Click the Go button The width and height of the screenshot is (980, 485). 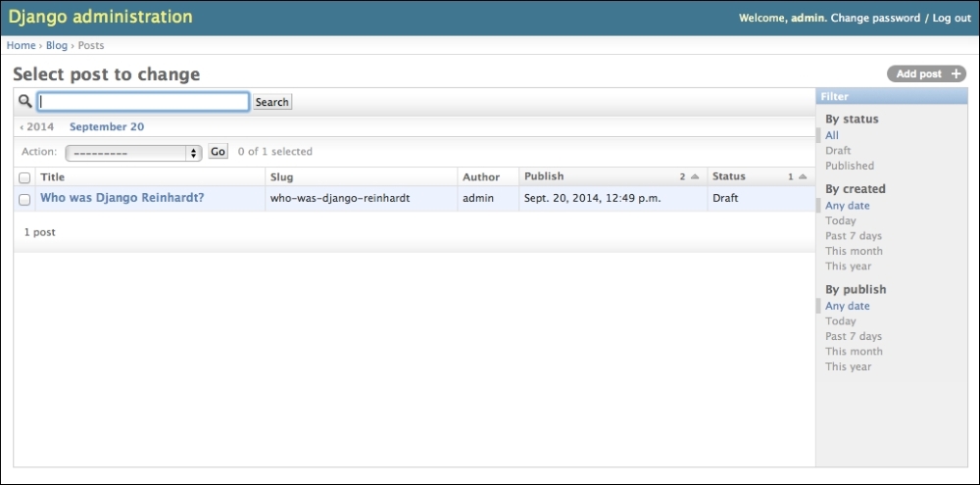218,151
